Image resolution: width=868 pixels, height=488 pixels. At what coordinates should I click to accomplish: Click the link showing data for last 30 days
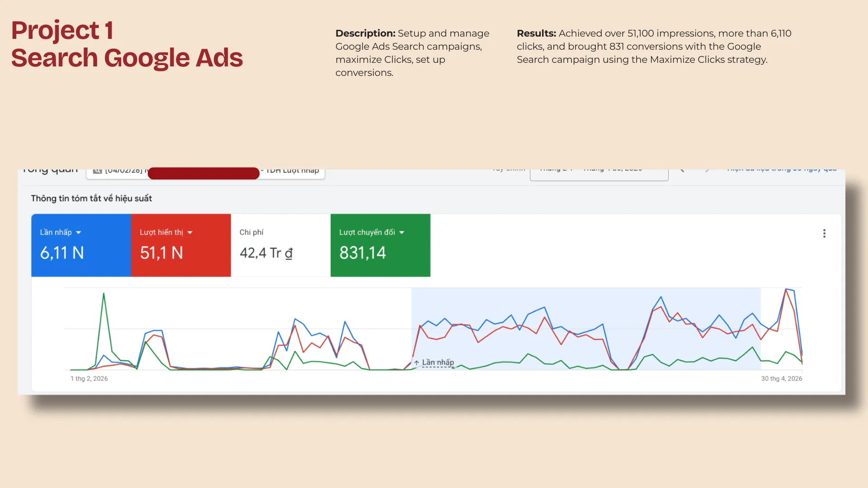(x=782, y=171)
